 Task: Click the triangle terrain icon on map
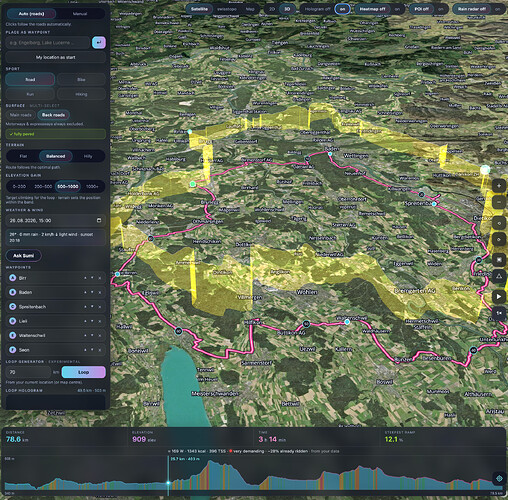(x=499, y=276)
